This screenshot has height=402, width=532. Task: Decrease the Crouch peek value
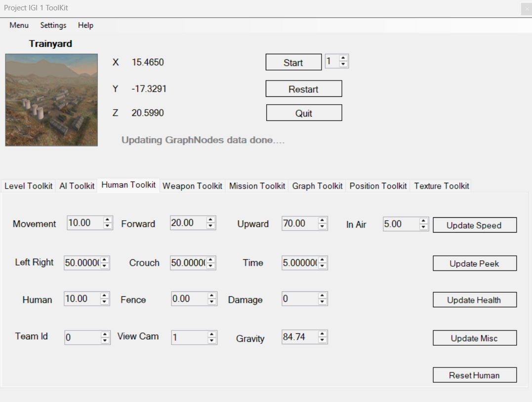point(211,266)
